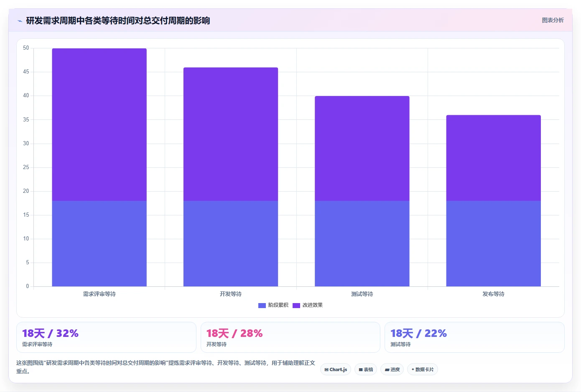The height and width of the screenshot is (392, 581).
Task: Open the 18天 / 32% stat card
Action: tap(106, 337)
